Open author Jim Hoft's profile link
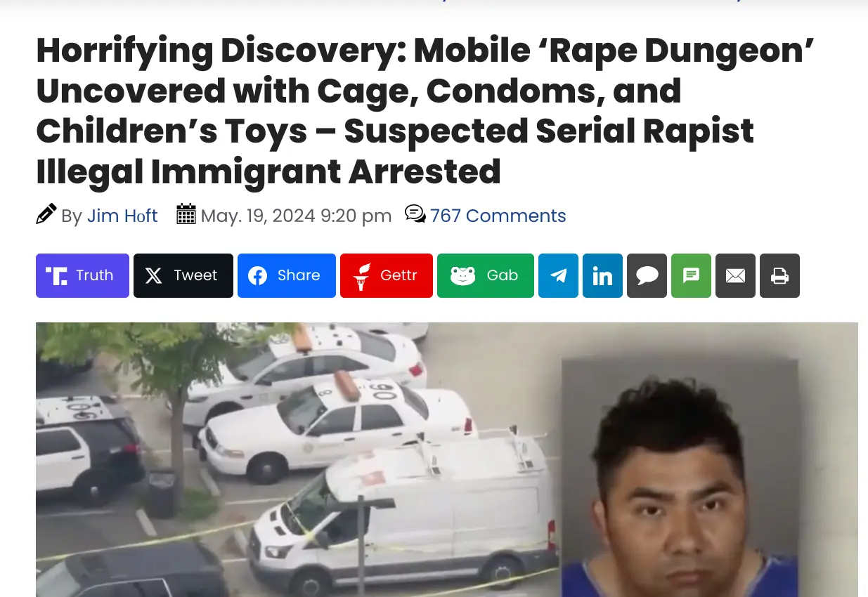 (122, 216)
